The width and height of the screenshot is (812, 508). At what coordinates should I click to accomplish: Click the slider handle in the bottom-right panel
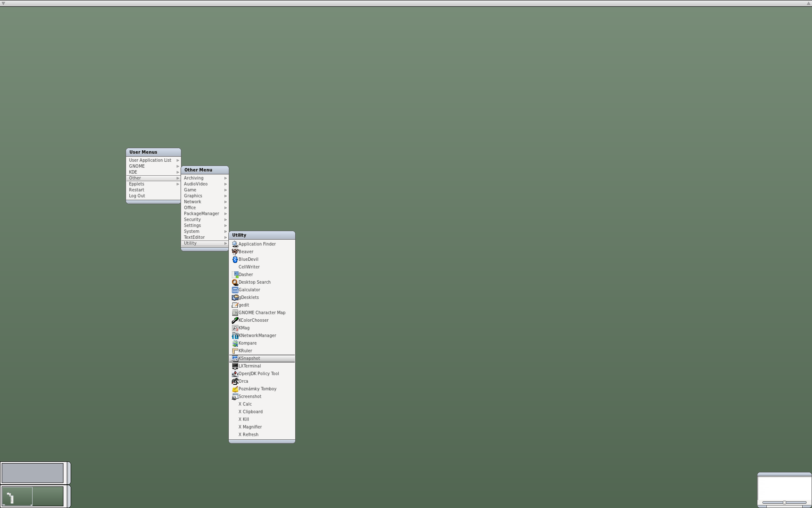(784, 502)
